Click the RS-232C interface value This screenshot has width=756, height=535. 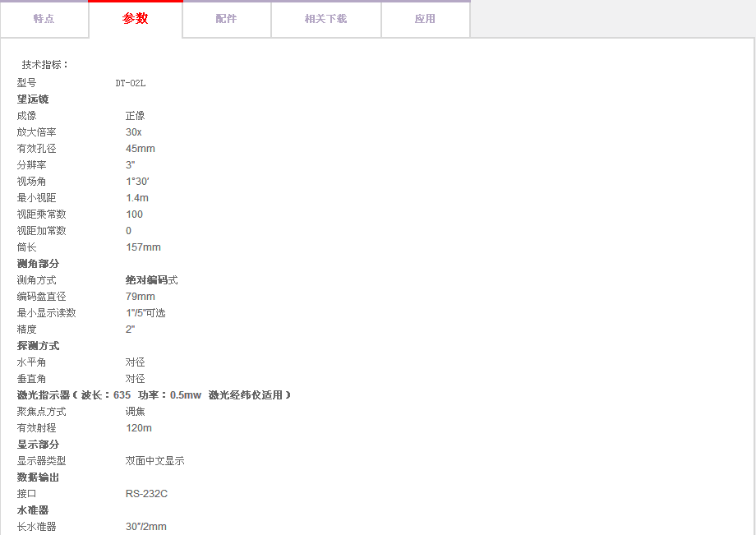click(x=146, y=494)
